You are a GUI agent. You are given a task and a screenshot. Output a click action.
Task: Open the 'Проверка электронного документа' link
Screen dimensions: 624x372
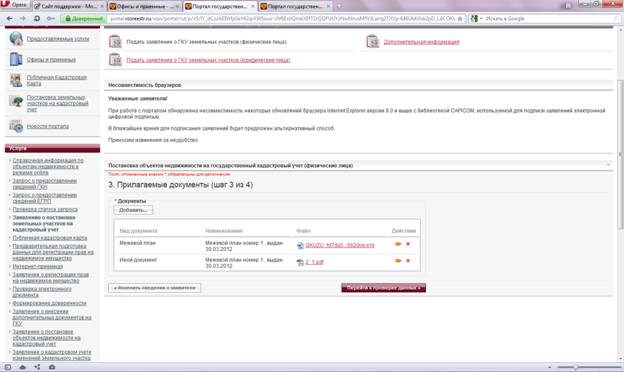[x=42, y=292]
